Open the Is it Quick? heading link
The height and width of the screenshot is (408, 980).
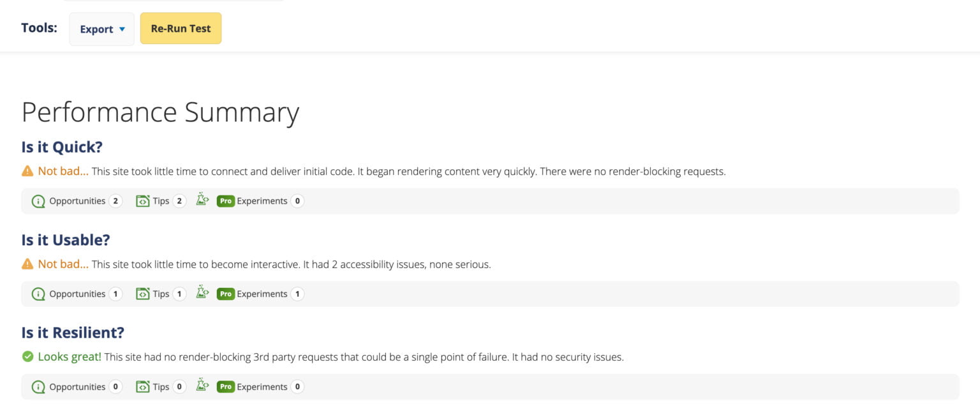point(62,147)
